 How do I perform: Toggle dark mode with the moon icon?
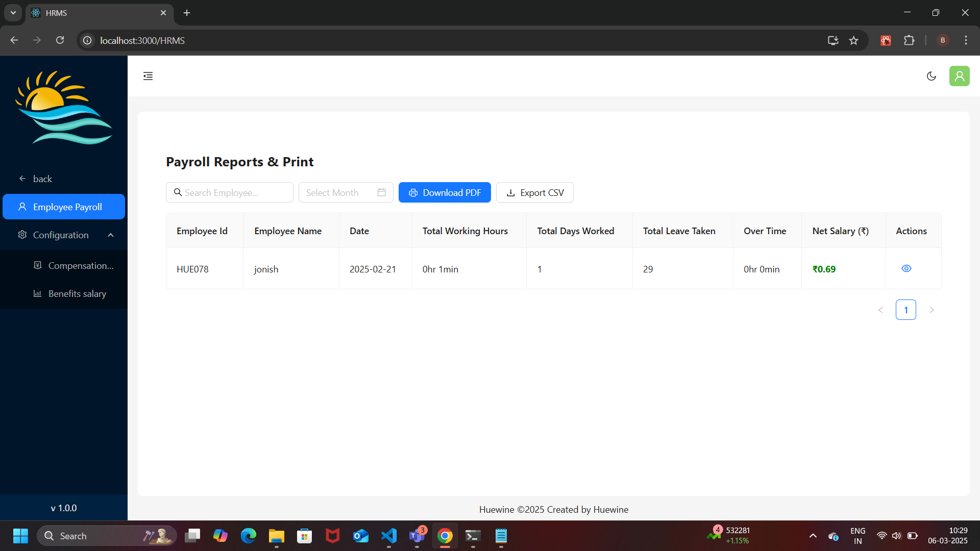[x=932, y=76]
